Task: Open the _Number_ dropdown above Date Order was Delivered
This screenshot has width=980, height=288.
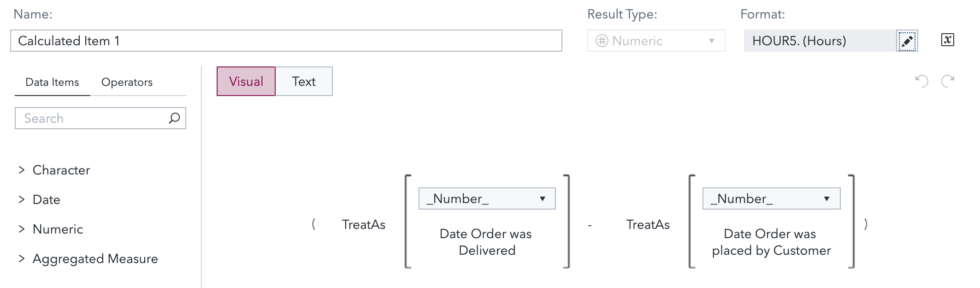Action: [487, 198]
